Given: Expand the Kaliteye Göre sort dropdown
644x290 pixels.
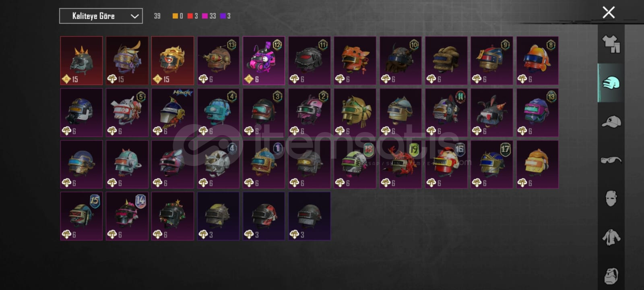Looking at the screenshot, I should tap(101, 16).
